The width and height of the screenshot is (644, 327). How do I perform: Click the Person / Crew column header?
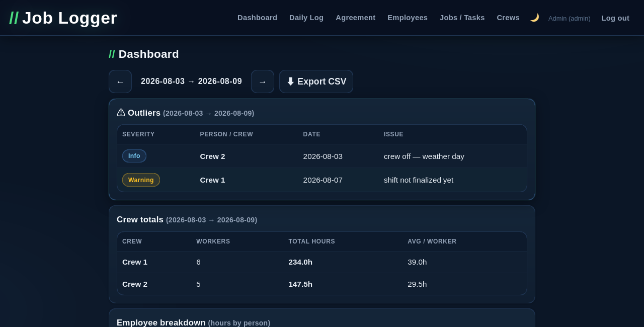[226, 134]
